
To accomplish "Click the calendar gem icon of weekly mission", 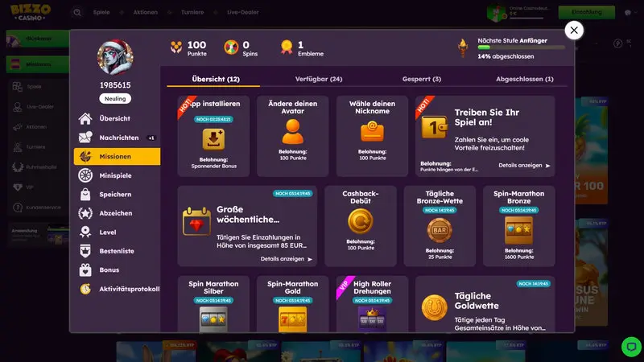I will [196, 222].
